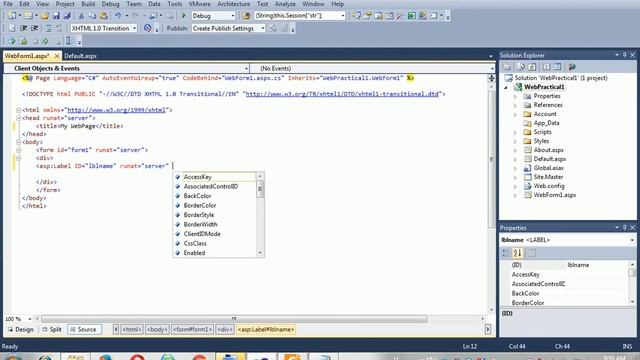Viewport: 640px width, 360px height.
Task: Open the Properties Window toolbar icon
Action: tap(367, 16)
